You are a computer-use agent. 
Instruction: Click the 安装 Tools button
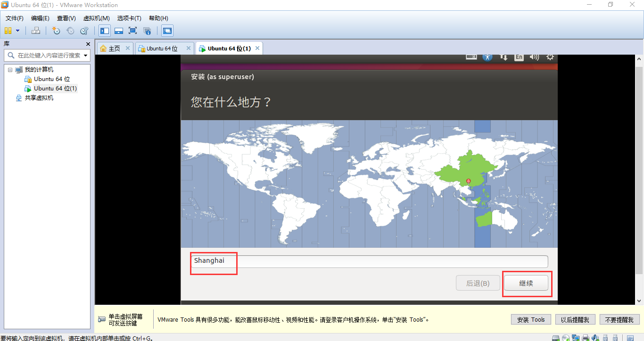pyautogui.click(x=531, y=319)
